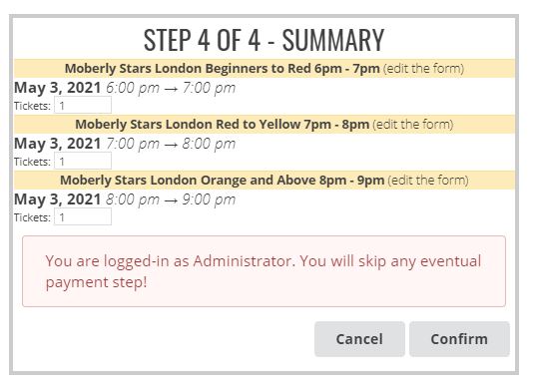533x392 pixels.
Task: Focus the Tickets field for 7:00 pm session
Action: 83,162
